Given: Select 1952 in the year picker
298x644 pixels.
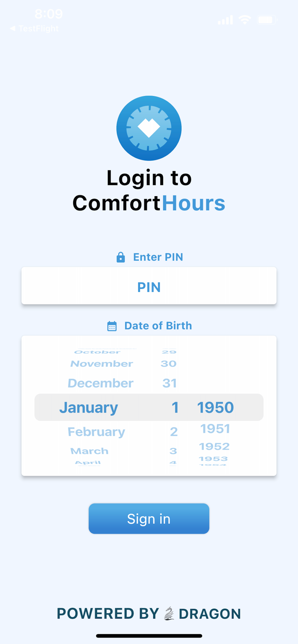Looking at the screenshot, I should (x=214, y=446).
